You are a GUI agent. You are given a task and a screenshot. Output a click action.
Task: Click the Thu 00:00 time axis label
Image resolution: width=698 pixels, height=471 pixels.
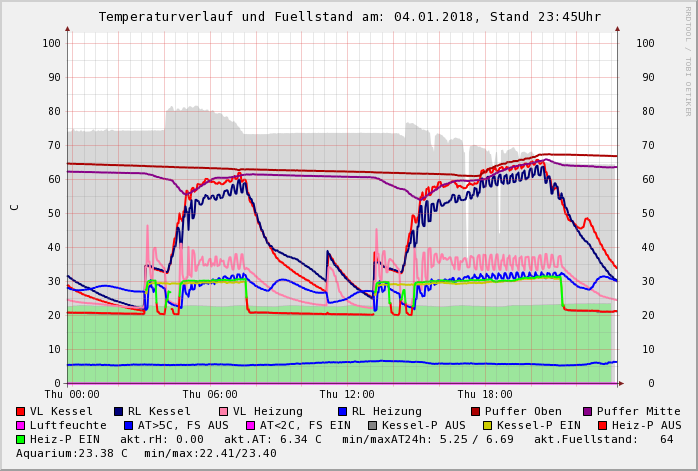click(x=72, y=394)
